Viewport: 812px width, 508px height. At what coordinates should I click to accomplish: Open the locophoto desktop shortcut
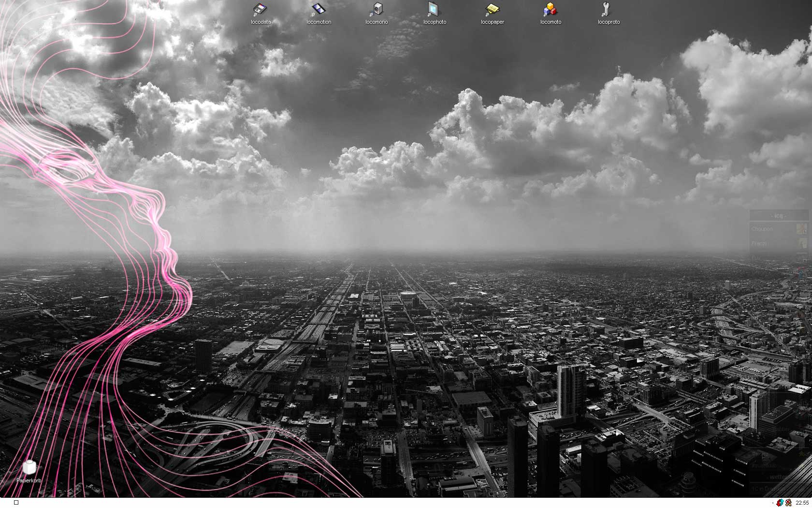(x=435, y=13)
